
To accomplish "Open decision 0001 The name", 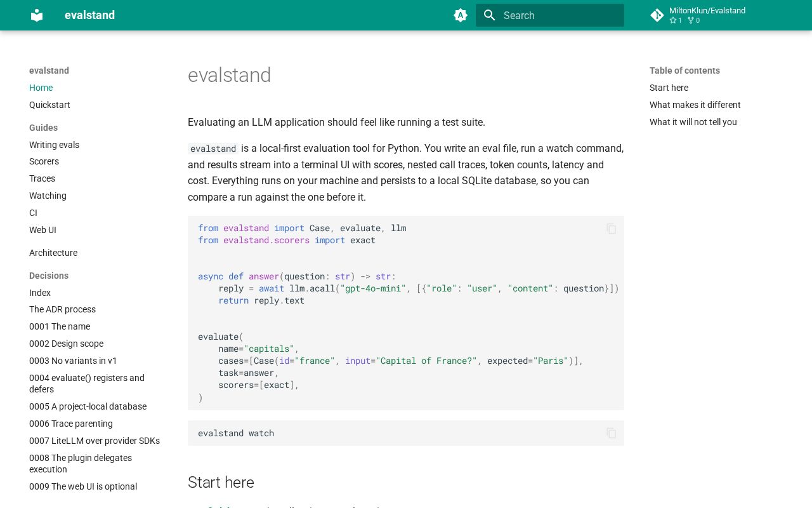I will pos(60,326).
